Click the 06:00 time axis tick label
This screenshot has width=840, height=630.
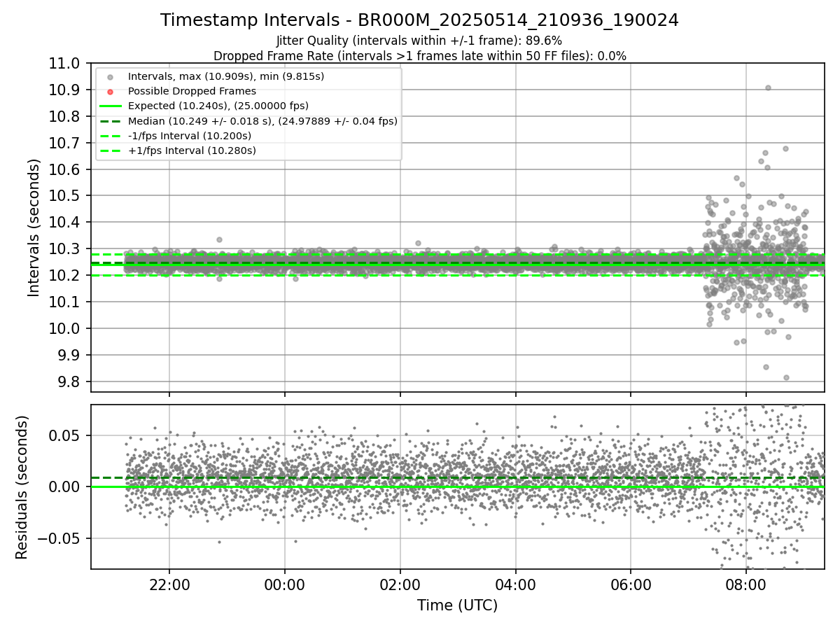[x=631, y=584]
